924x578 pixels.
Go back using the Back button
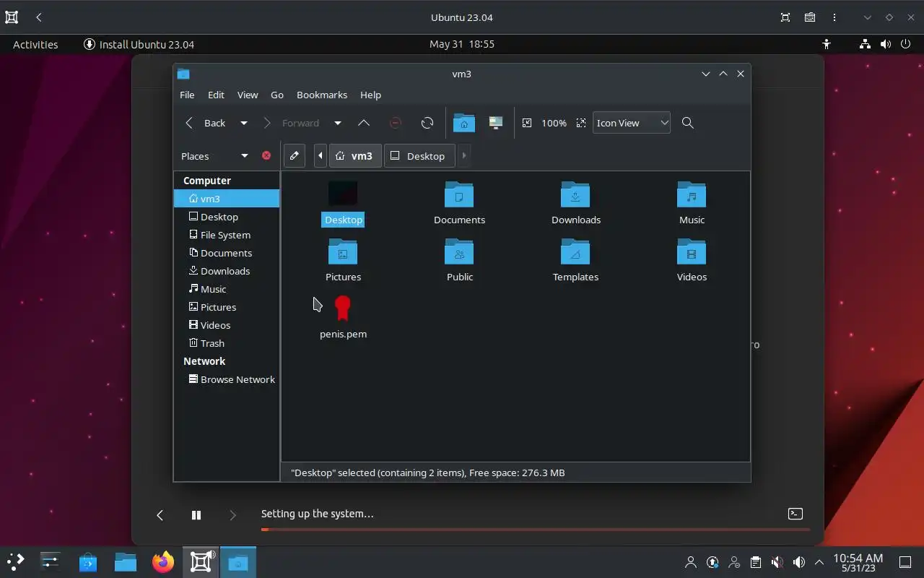point(206,123)
